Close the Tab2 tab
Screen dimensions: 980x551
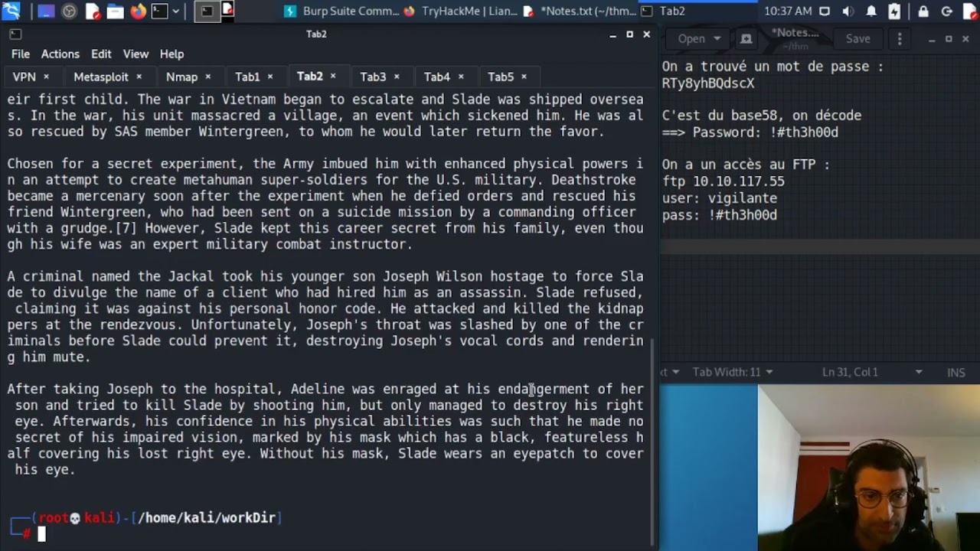[x=333, y=77]
